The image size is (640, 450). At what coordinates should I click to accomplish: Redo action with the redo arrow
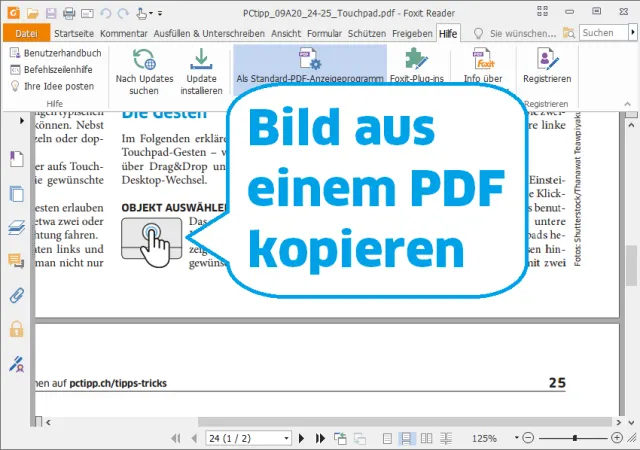[123, 13]
